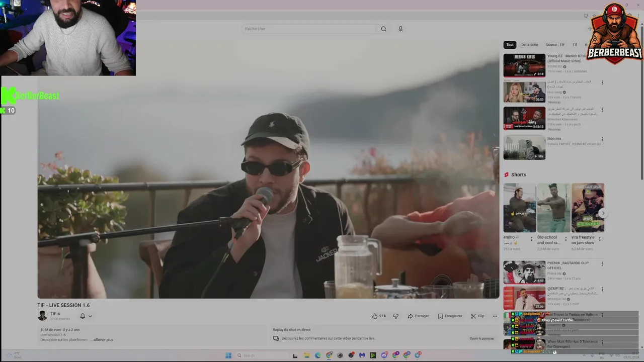Open File Explorer from taskbar
The image size is (644, 362).
pyautogui.click(x=306, y=355)
